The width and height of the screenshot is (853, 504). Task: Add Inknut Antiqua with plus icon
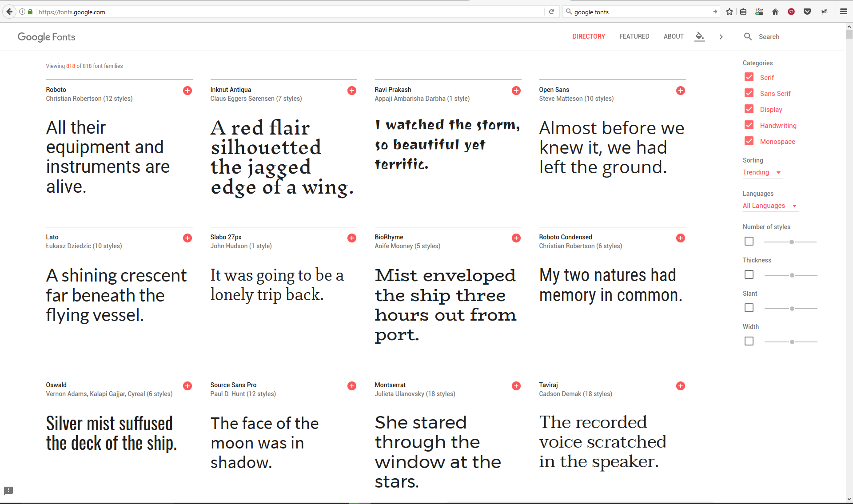point(352,91)
